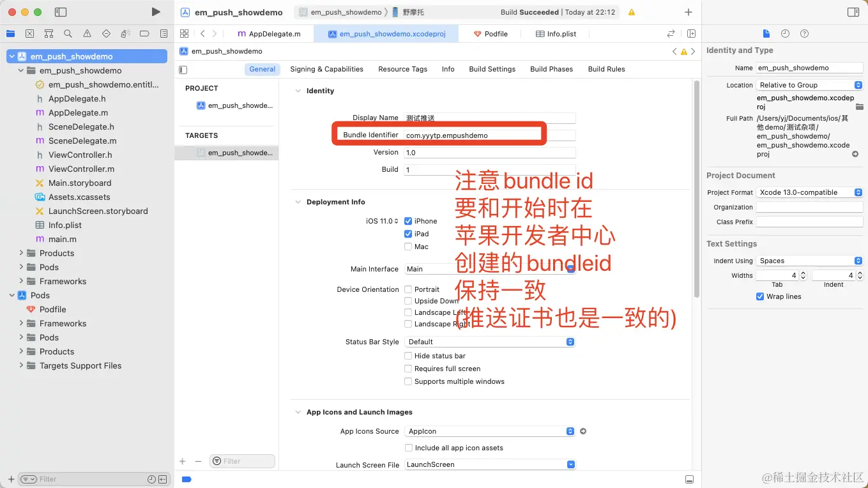
Task: Open the Indent Using Spaces dropdown
Action: pyautogui.click(x=809, y=261)
